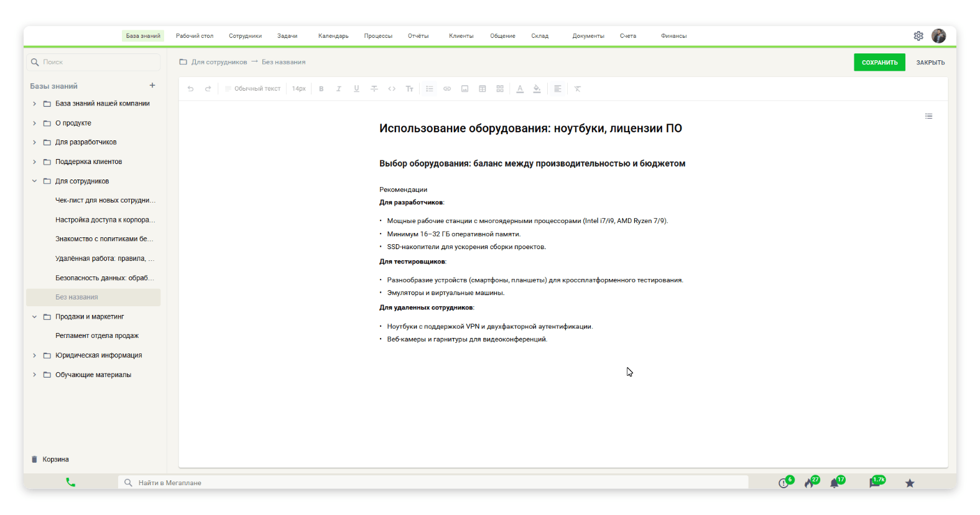Select the 'Без названия' article in tree
The height and width of the screenshot is (515, 980).
pos(93,297)
